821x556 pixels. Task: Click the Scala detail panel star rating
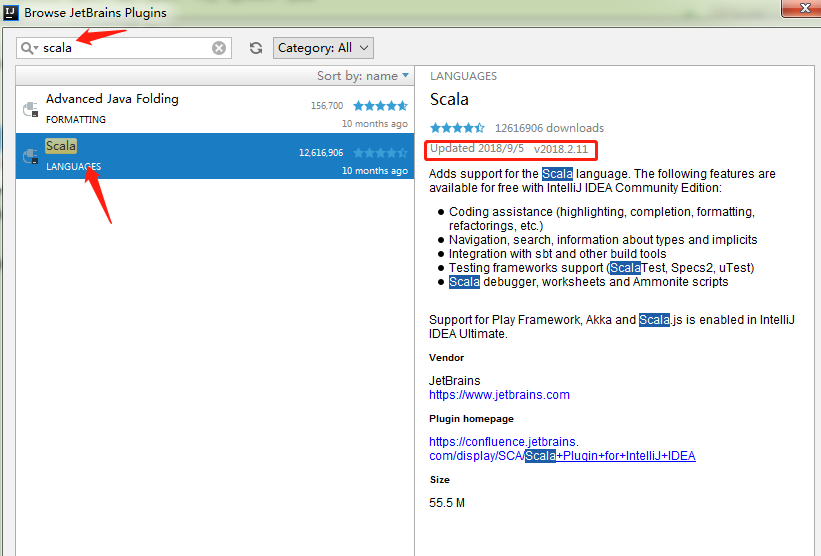pyautogui.click(x=457, y=128)
